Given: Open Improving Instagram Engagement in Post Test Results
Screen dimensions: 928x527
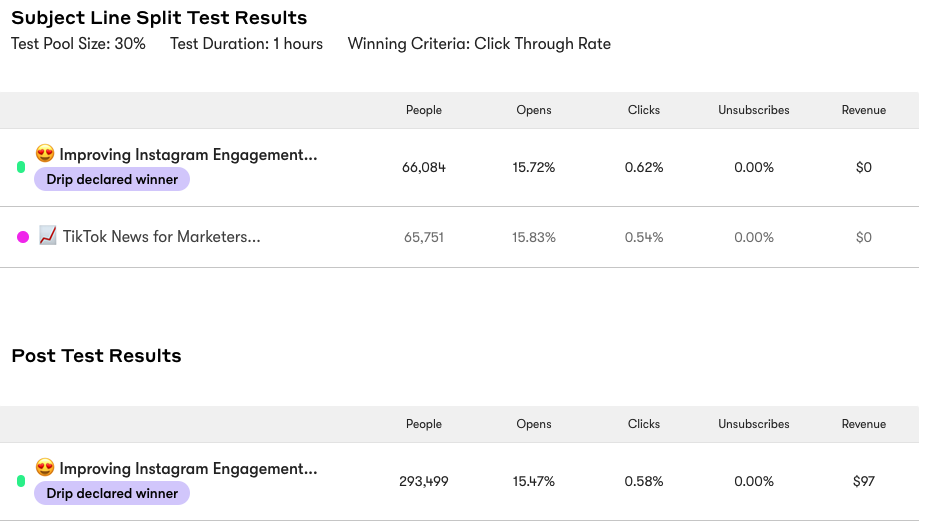Looking at the screenshot, I should pos(188,469).
